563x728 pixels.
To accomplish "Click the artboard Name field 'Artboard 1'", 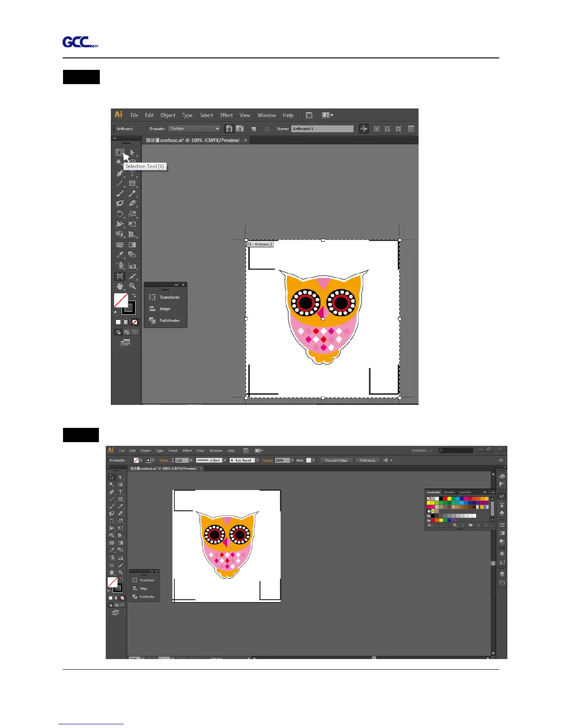I will 322,129.
